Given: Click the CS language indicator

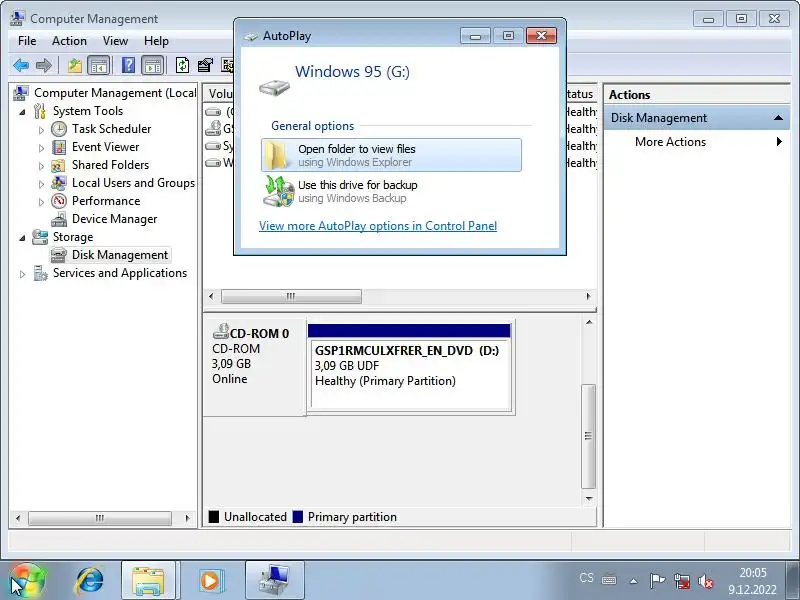Looking at the screenshot, I should pos(586,578).
